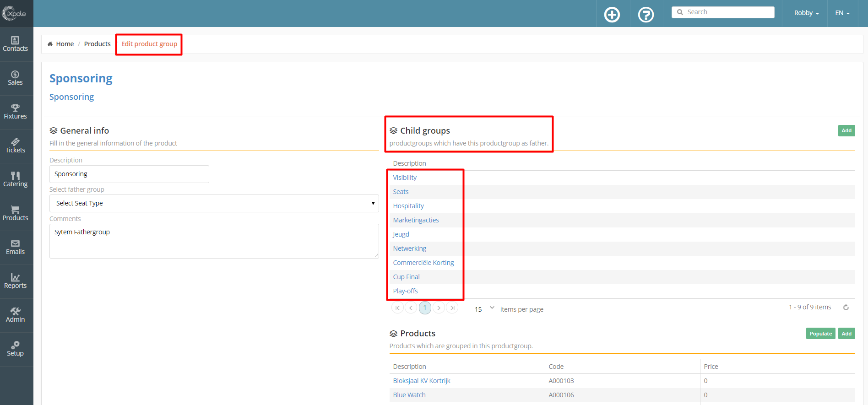Click Add button in Products section
Screen dimensions: 868x405
point(846,334)
